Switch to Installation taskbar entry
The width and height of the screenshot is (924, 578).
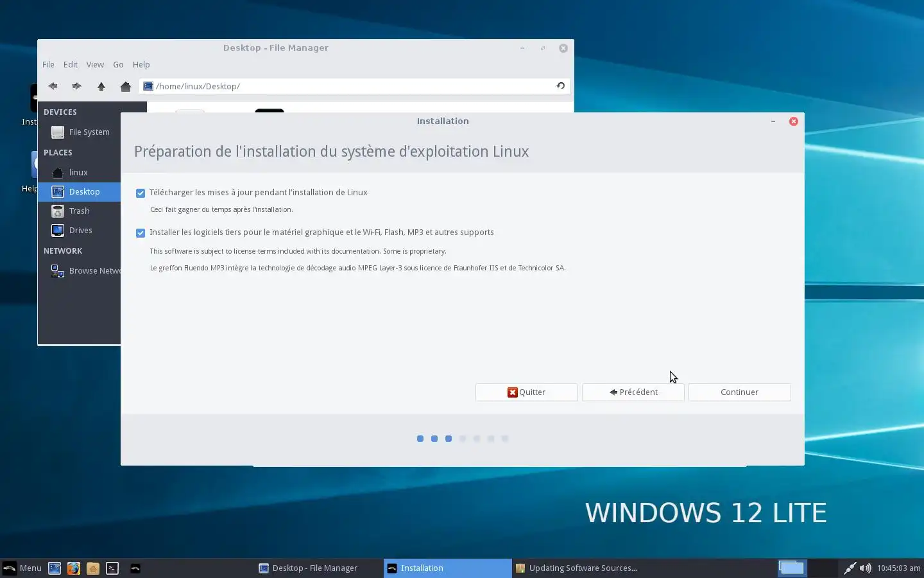tap(448, 568)
